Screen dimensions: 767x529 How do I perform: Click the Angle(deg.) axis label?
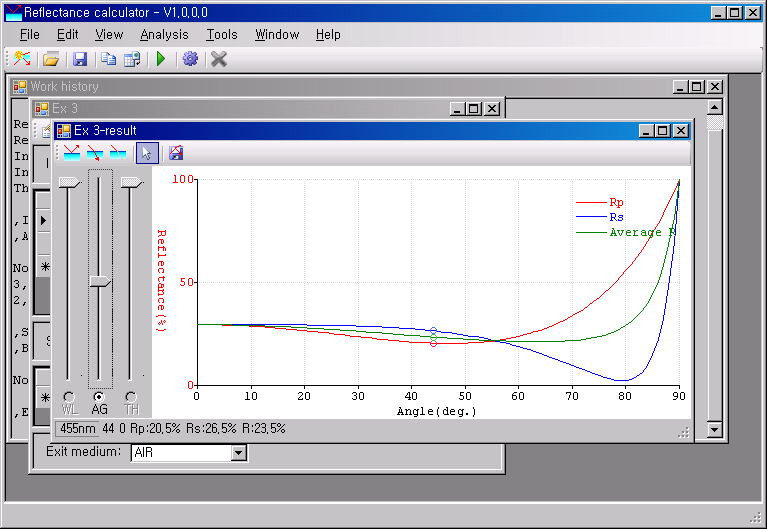[436, 412]
